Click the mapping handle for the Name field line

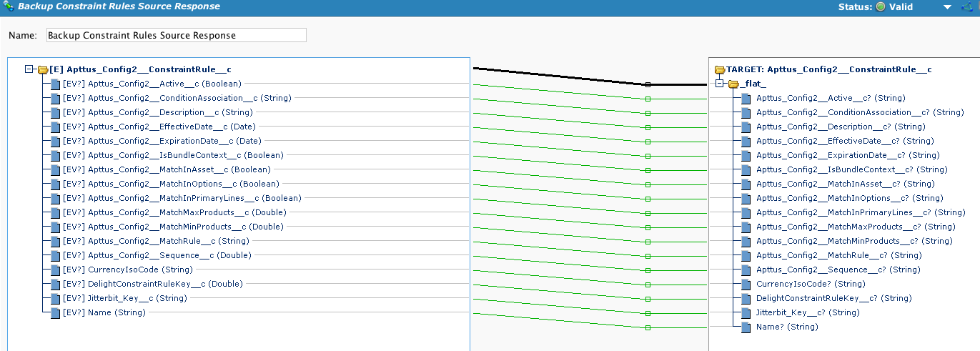pos(648,327)
